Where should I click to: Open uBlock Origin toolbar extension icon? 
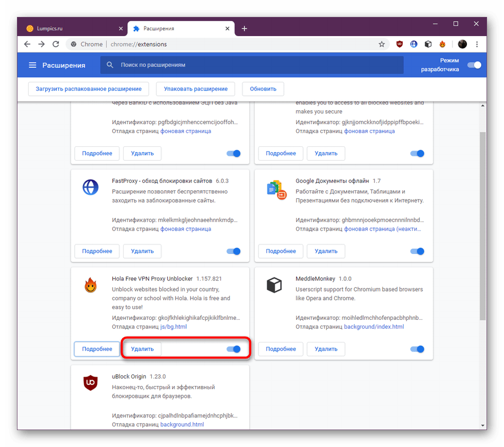pyautogui.click(x=399, y=44)
